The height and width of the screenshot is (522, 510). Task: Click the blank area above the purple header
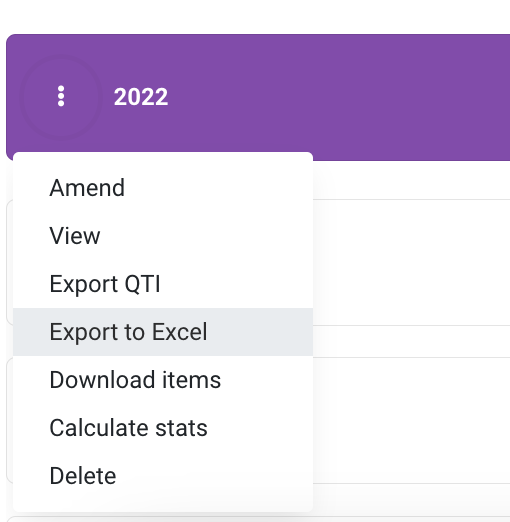[x=255, y=17]
